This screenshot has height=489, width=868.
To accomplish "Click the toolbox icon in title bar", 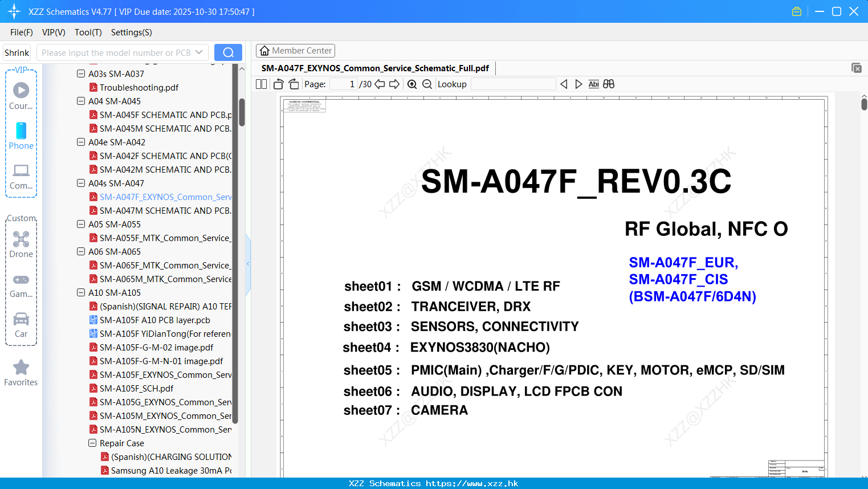I will click(797, 11).
